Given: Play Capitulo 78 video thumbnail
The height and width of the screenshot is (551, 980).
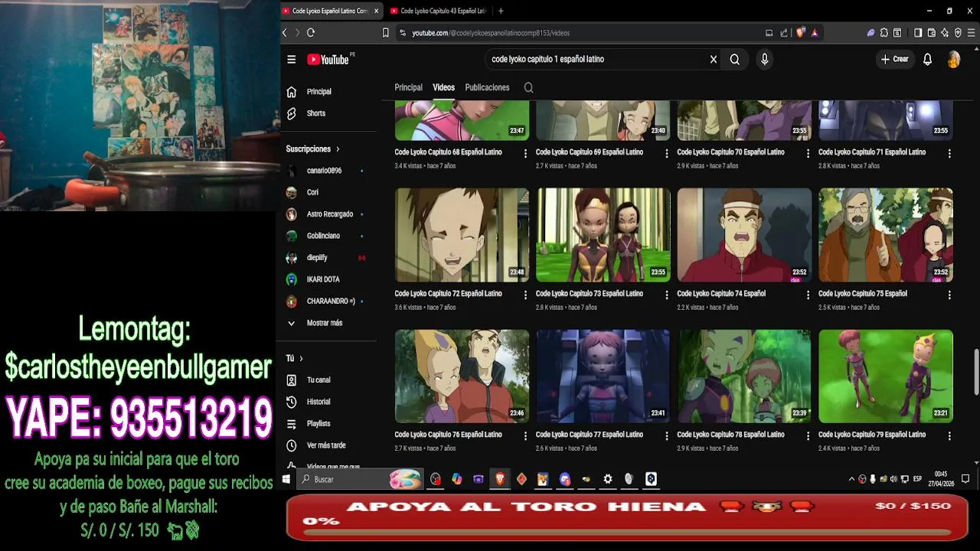Looking at the screenshot, I should pos(744,377).
